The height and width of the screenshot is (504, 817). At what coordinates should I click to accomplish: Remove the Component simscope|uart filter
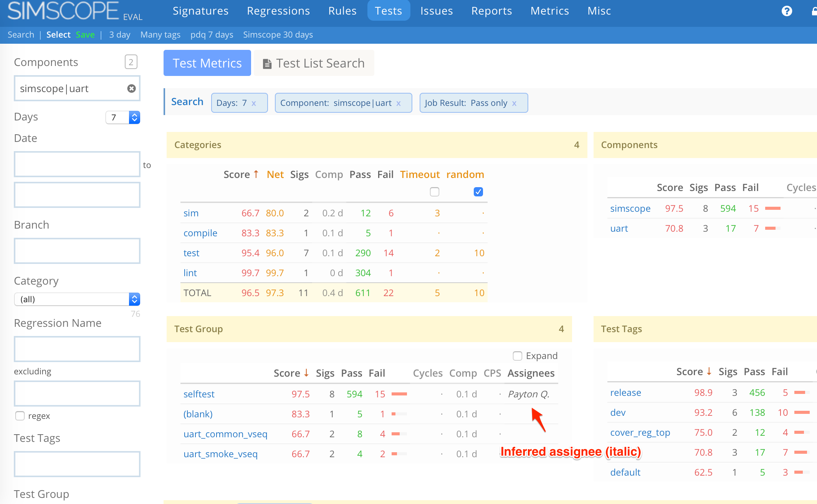coord(399,103)
